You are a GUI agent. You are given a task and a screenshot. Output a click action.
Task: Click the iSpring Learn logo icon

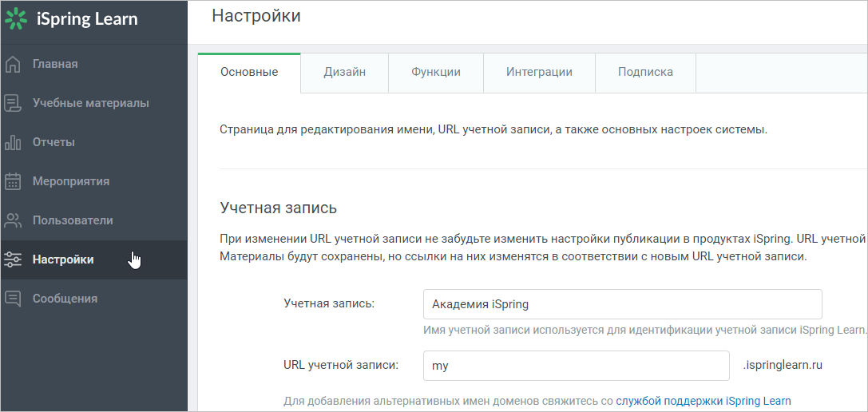(15, 19)
